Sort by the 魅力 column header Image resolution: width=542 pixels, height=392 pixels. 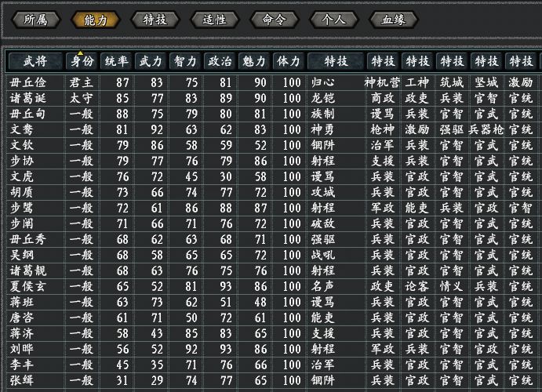(x=254, y=61)
